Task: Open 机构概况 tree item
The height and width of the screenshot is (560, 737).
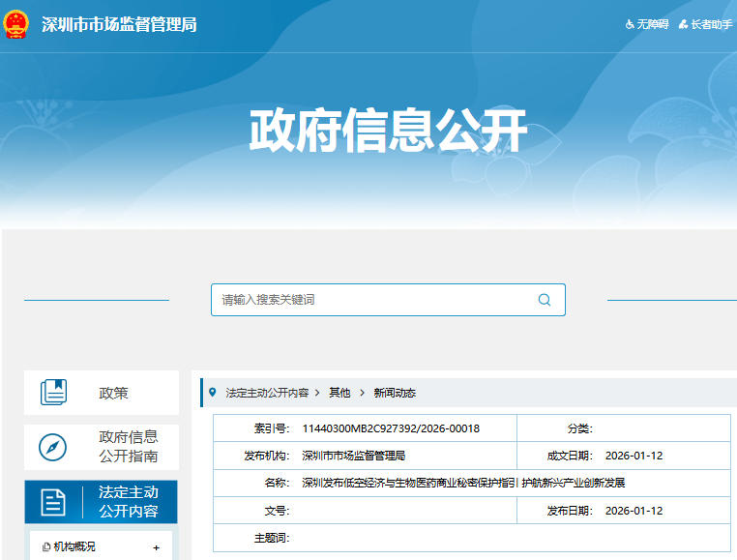Action: point(74,546)
